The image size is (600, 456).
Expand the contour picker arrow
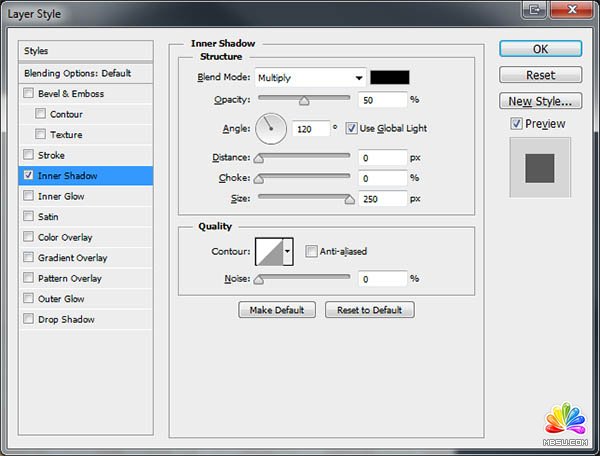pos(288,252)
